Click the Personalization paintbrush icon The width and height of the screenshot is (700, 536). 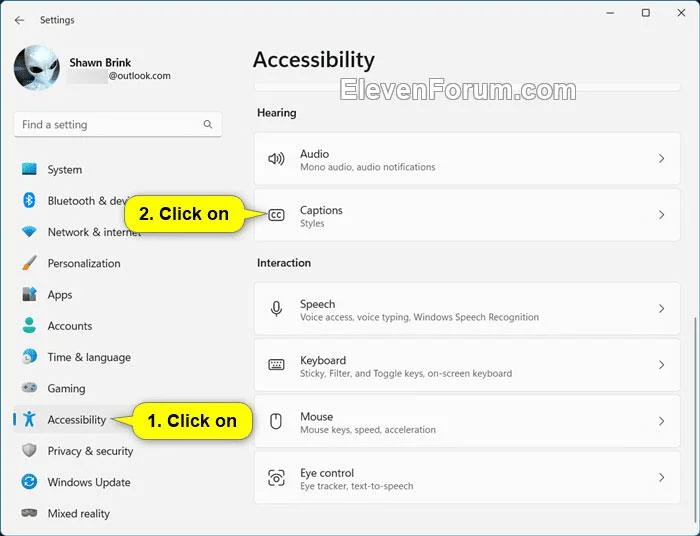[29, 263]
